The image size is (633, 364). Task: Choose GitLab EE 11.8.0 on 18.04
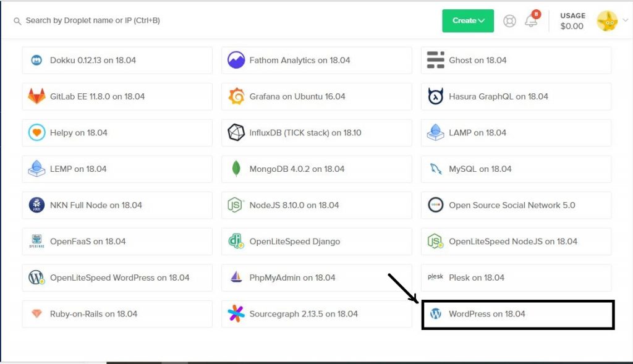pyautogui.click(x=117, y=96)
